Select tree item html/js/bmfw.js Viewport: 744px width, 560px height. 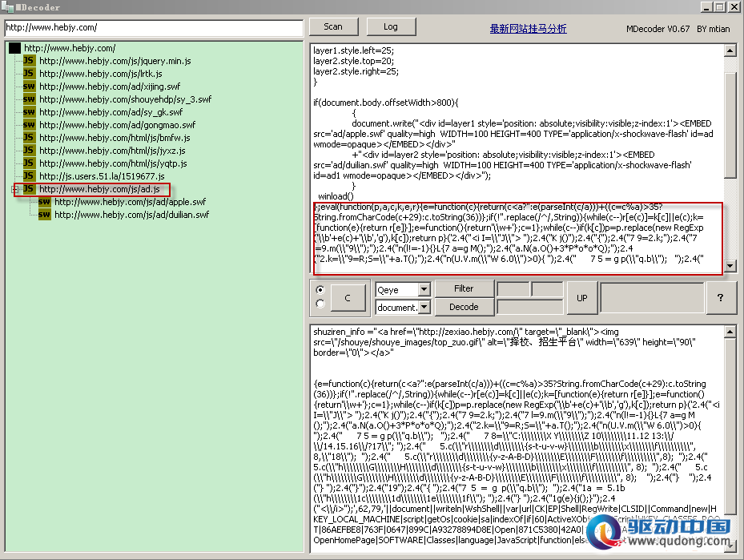[115, 138]
